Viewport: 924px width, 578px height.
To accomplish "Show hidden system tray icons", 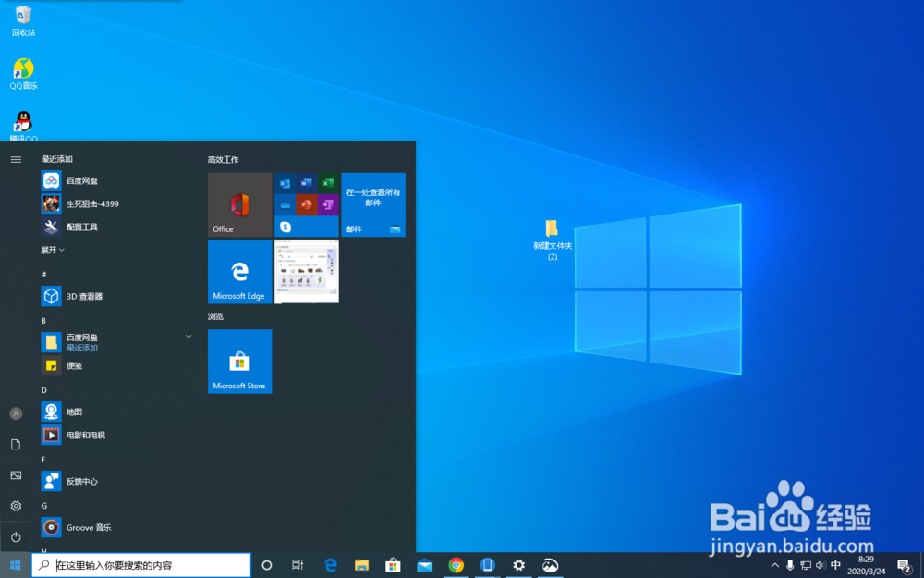I will [x=775, y=565].
